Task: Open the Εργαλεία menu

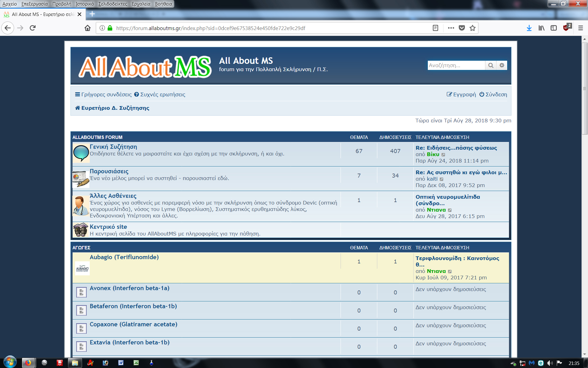Action: tap(141, 4)
